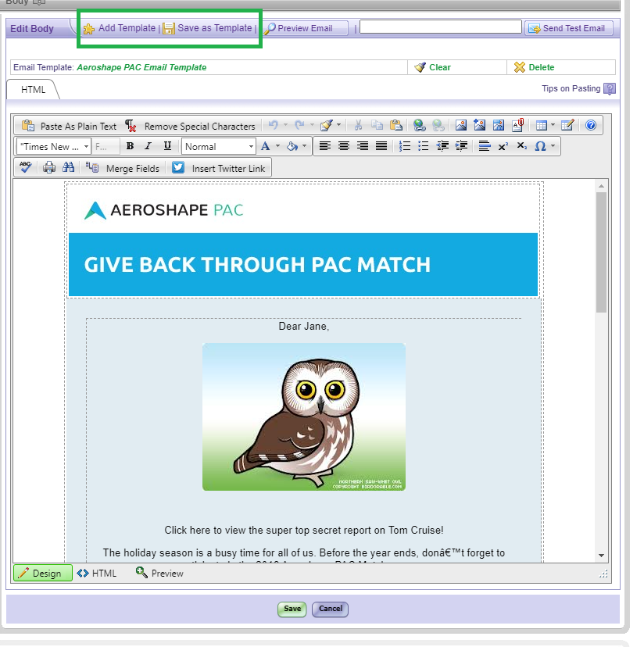The height and width of the screenshot is (647, 644).
Task: Click Save as Template
Action: tap(207, 28)
